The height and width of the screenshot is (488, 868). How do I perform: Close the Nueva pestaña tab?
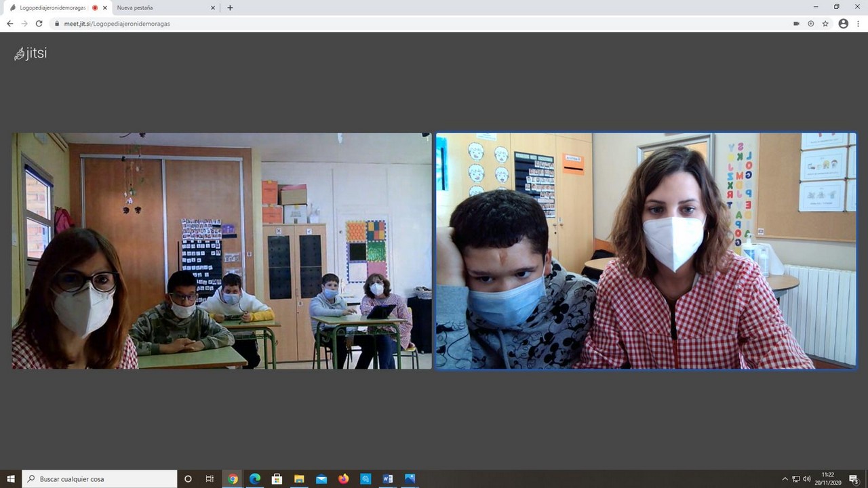tap(212, 8)
